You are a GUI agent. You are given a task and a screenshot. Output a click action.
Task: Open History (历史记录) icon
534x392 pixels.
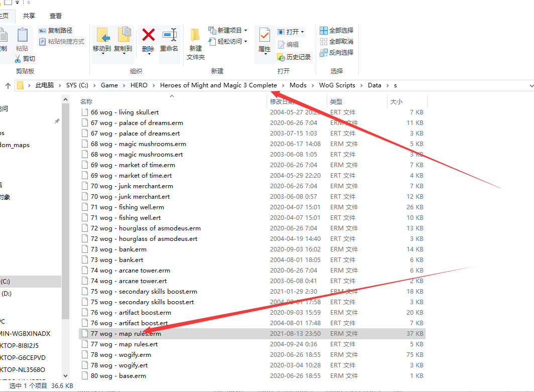pyautogui.click(x=281, y=57)
